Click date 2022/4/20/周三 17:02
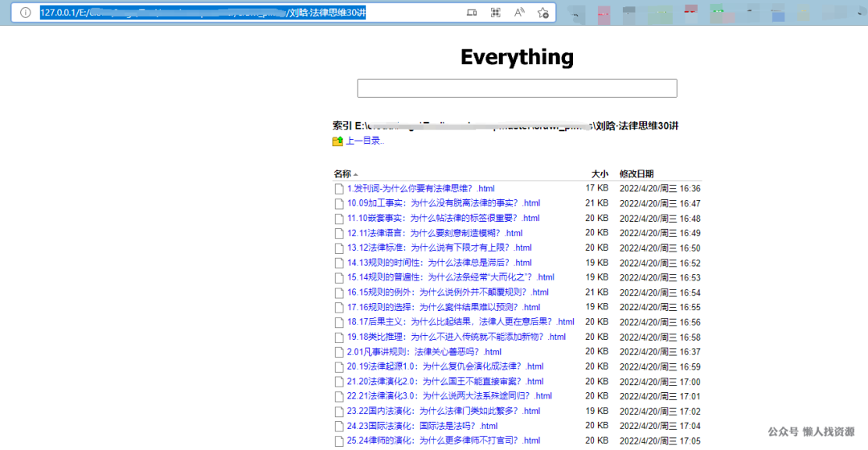868x450 pixels. pyautogui.click(x=660, y=411)
